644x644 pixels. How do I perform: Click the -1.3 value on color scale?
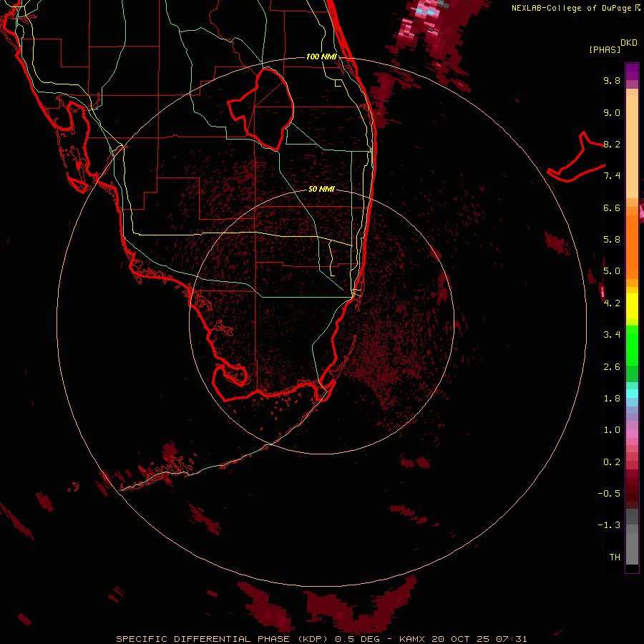coord(609,525)
